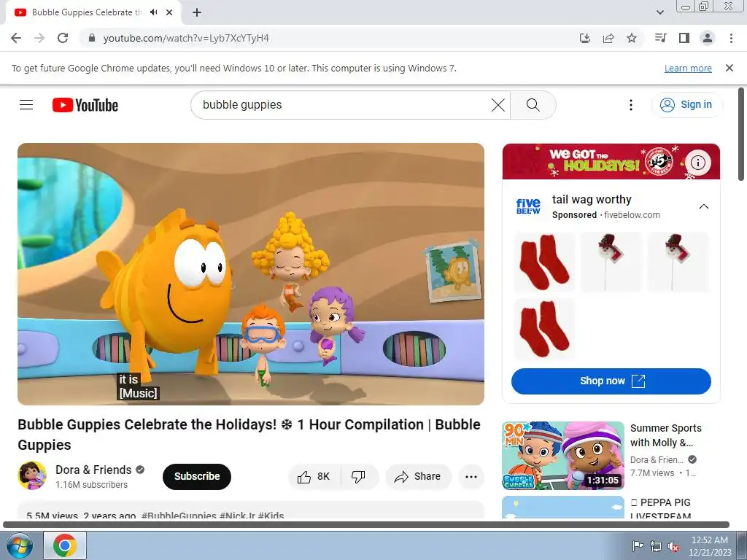Open Dora & Friends channel name link
The height and width of the screenshot is (560, 747).
click(93, 470)
